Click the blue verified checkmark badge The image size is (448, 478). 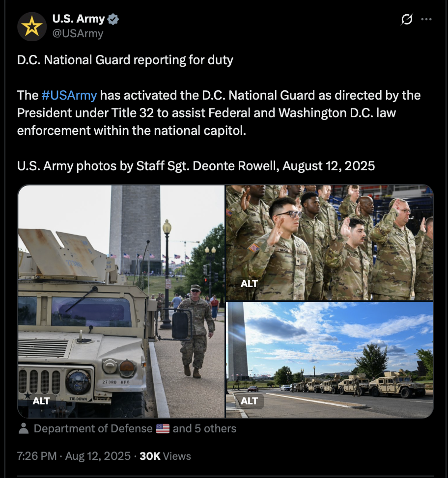tap(113, 19)
